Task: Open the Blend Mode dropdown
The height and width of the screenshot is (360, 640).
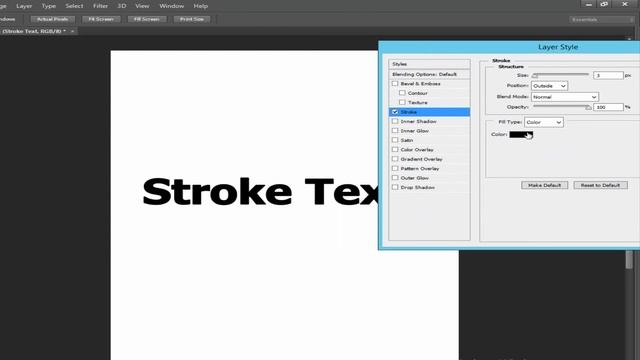Action: [564, 97]
